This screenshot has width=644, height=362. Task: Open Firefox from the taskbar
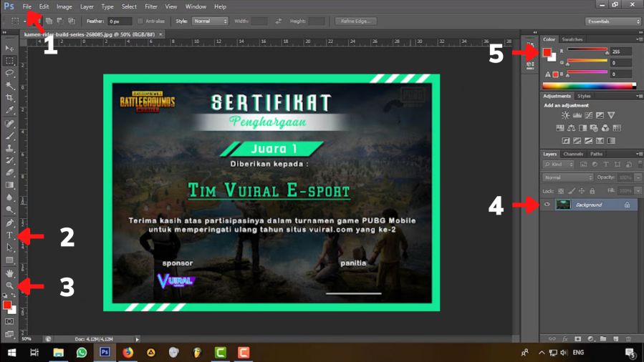point(128,353)
